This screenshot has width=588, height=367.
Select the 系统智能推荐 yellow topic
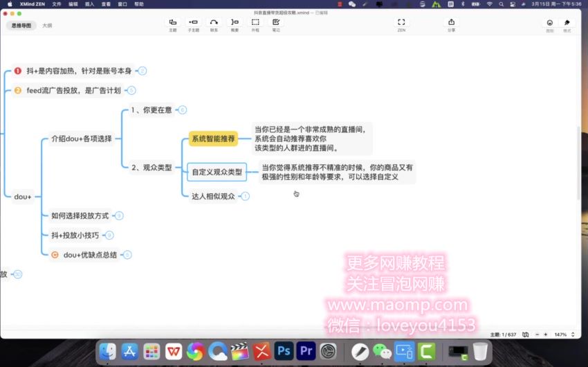point(213,138)
